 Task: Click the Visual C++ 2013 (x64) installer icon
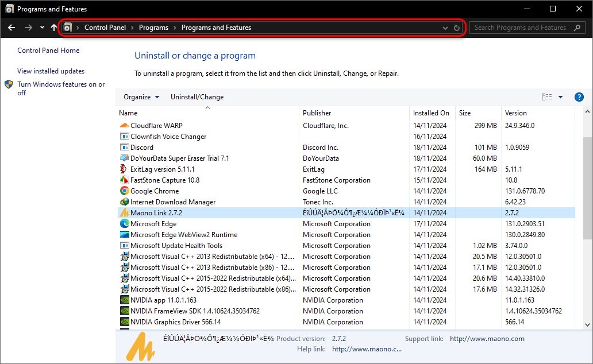pos(125,257)
